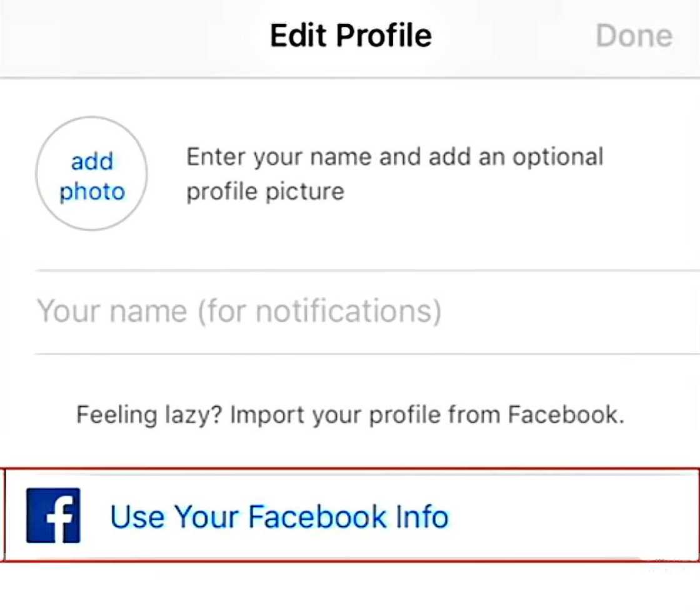700x613 pixels.
Task: Tap the word "photo" inside the circle
Action: click(92, 191)
